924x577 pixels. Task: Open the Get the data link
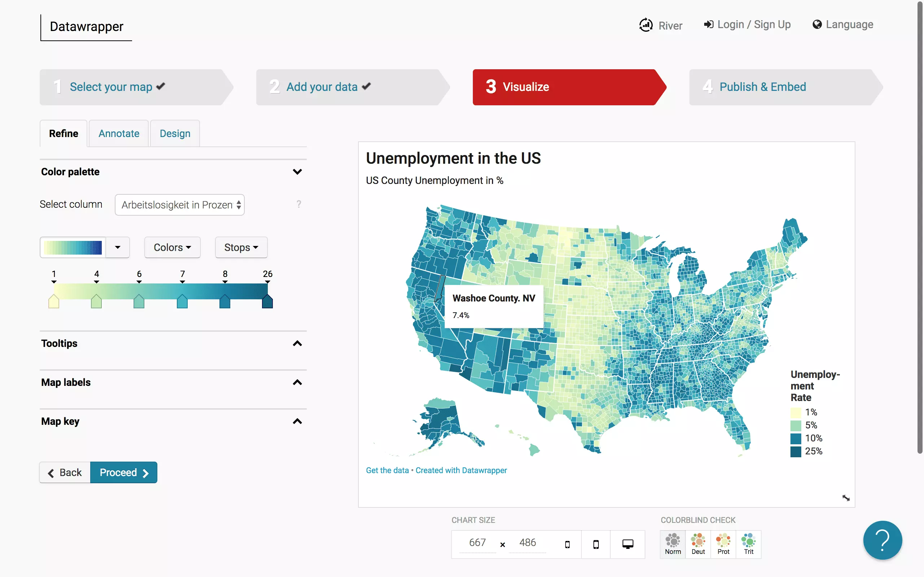coord(387,470)
